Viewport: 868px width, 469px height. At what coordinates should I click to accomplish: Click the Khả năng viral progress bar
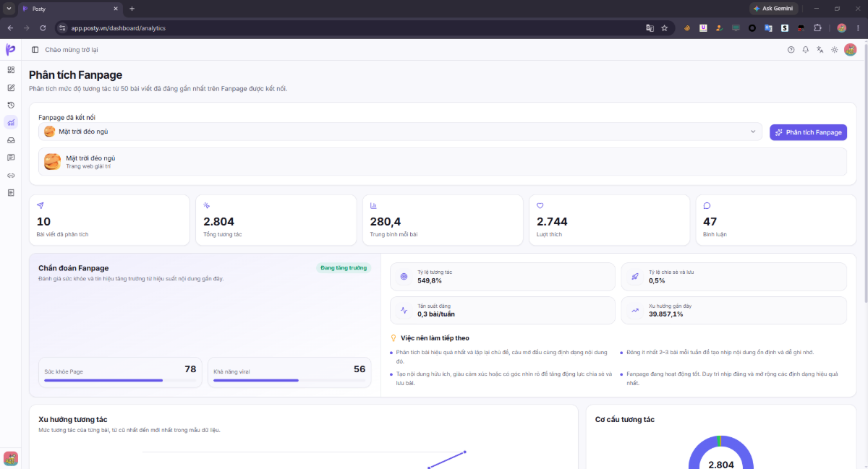(289, 380)
